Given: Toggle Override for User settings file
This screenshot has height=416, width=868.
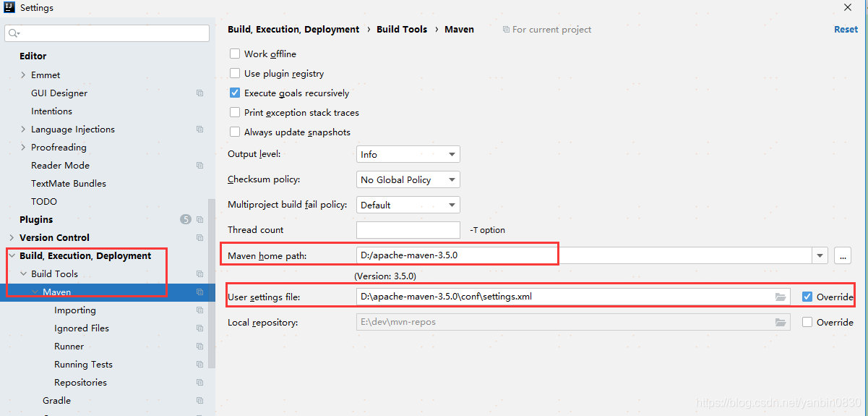Looking at the screenshot, I should point(807,297).
